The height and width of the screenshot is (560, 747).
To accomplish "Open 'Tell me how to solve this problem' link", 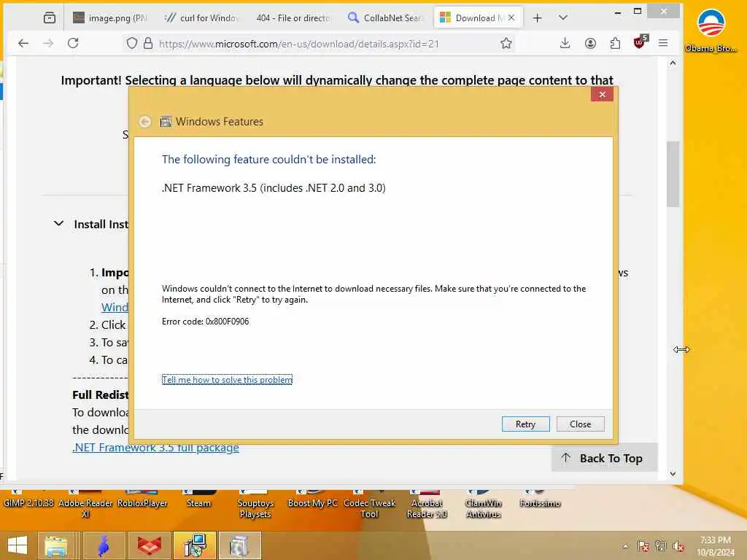I will [x=228, y=379].
